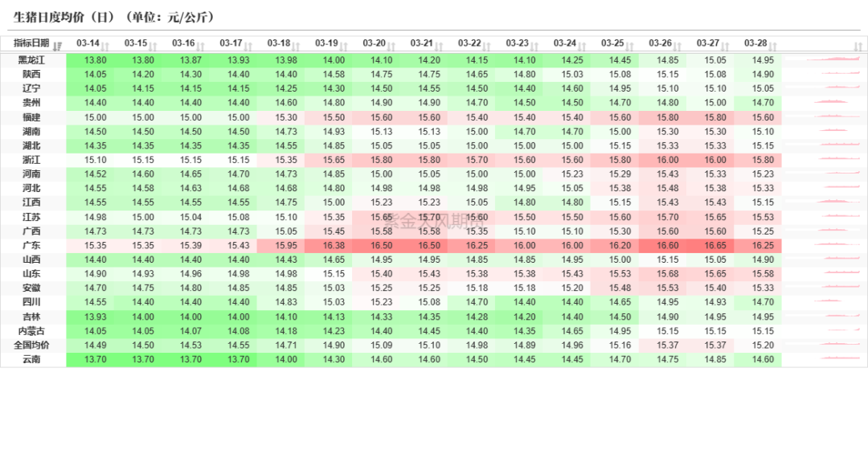Screen dimensions: 868x454
Task: Select the 全国均价 row label
Action: [31, 345]
